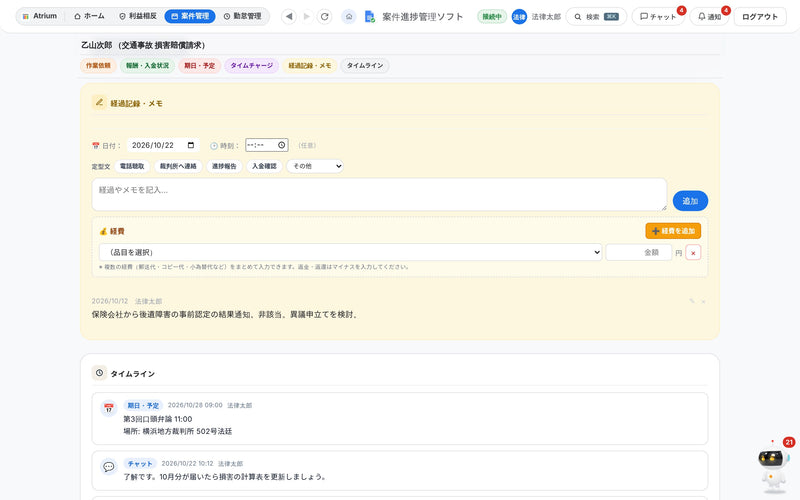Open the 品目を選択 dropdown
This screenshot has width=800, height=500.
pos(351,253)
